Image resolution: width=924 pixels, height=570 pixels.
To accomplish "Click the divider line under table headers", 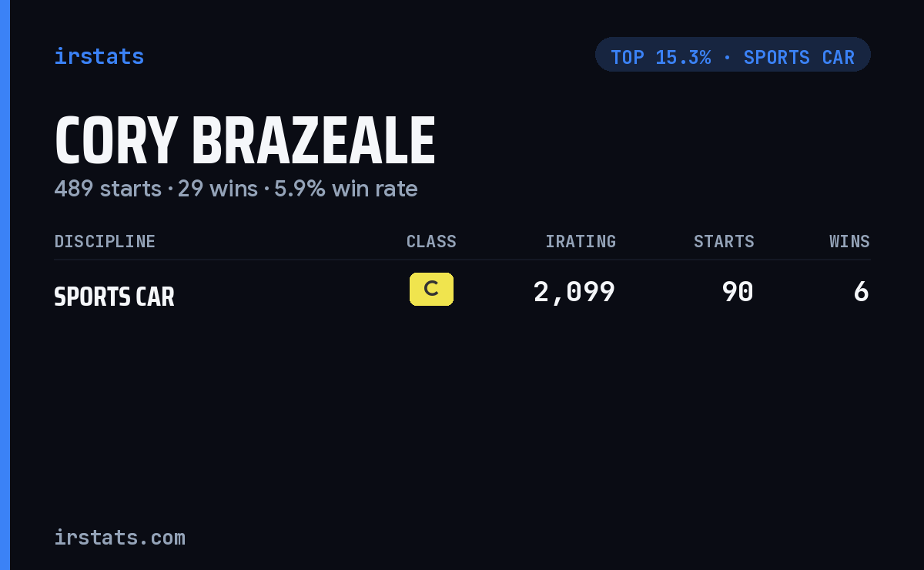I will click(x=462, y=260).
